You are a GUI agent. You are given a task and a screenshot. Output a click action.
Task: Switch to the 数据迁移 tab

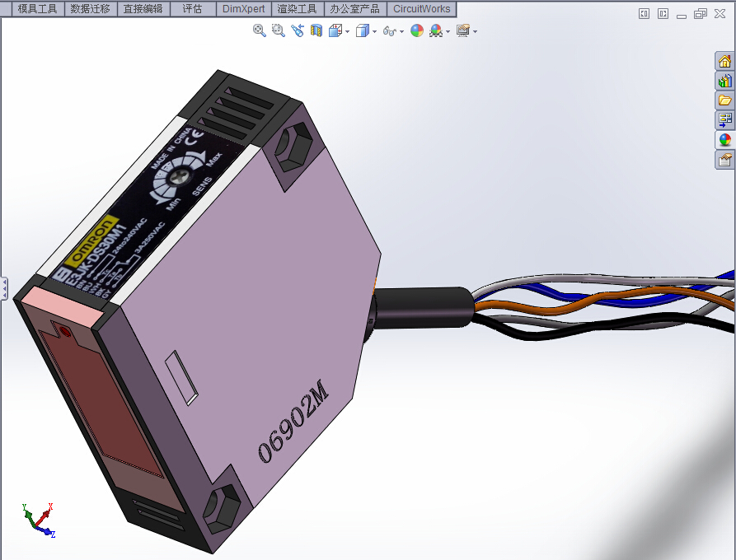point(90,9)
